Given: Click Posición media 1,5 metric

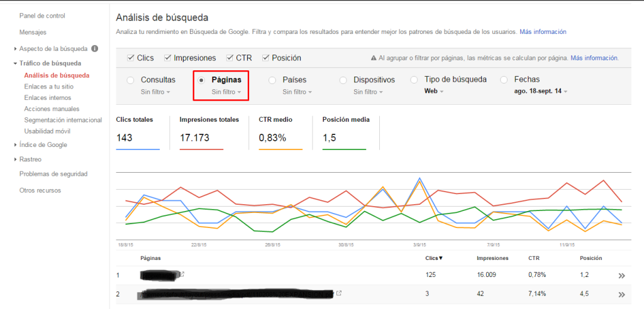Looking at the screenshot, I should coord(346,133).
